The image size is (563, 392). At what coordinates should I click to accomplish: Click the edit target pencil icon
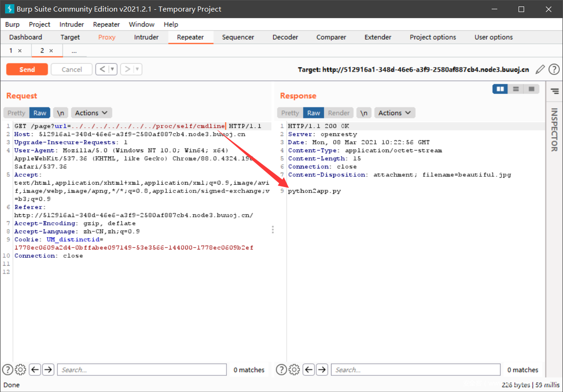(540, 69)
